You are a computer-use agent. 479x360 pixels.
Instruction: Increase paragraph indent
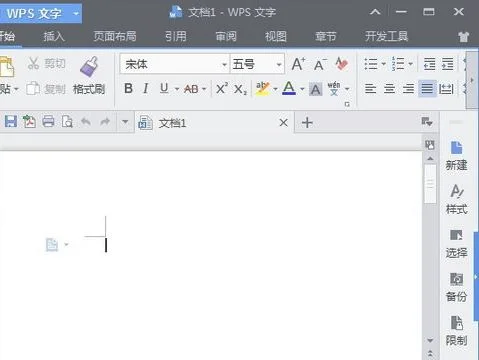click(448, 63)
